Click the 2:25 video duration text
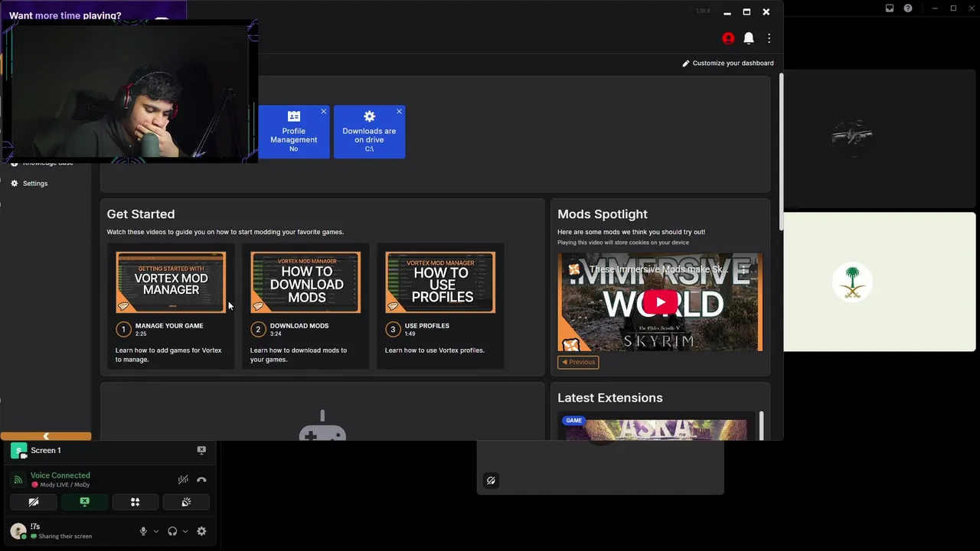Image resolution: width=980 pixels, height=551 pixels. point(141,334)
